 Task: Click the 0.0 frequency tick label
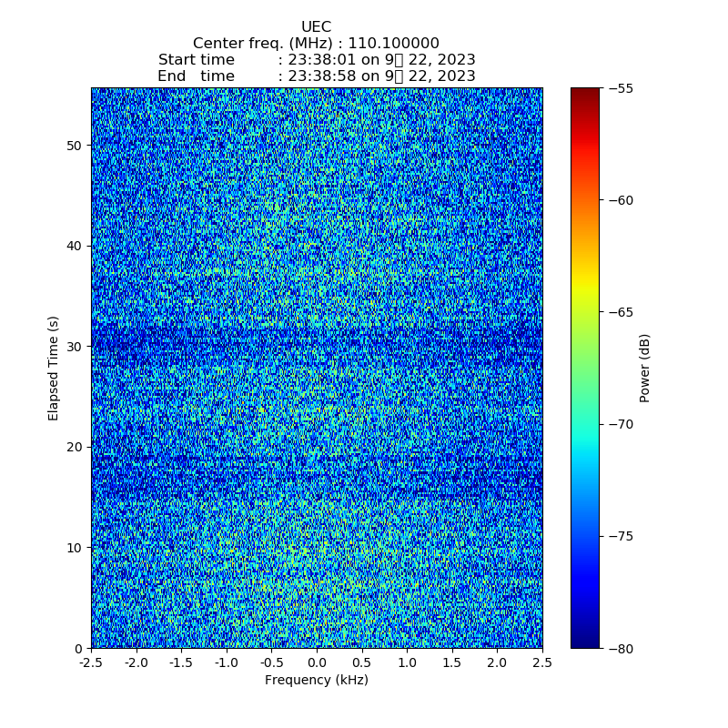click(x=317, y=663)
